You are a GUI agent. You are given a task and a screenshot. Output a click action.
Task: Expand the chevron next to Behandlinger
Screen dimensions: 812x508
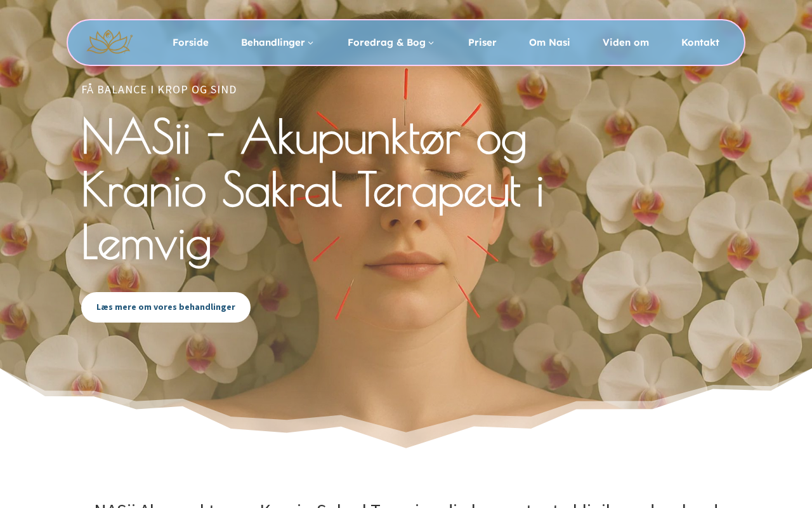pyautogui.click(x=310, y=43)
